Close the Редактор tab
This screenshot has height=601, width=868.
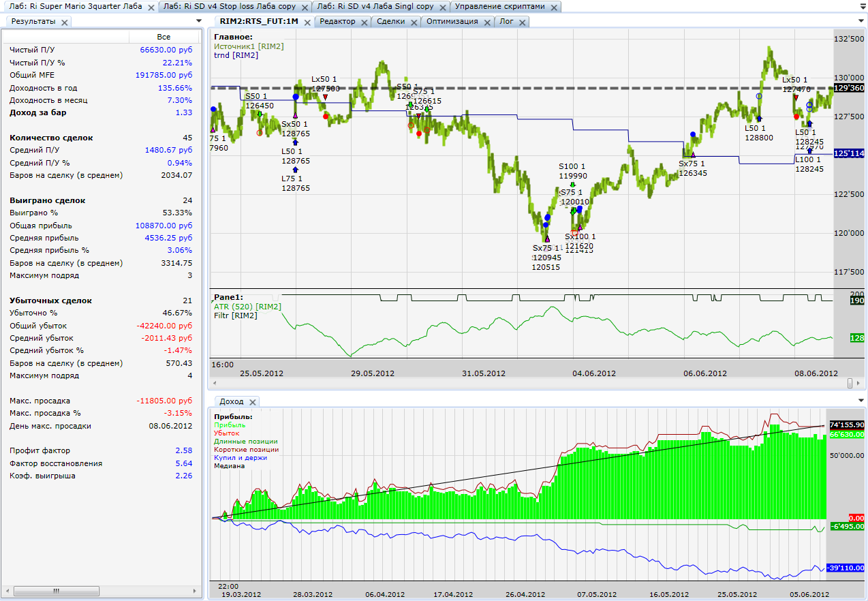pos(364,22)
